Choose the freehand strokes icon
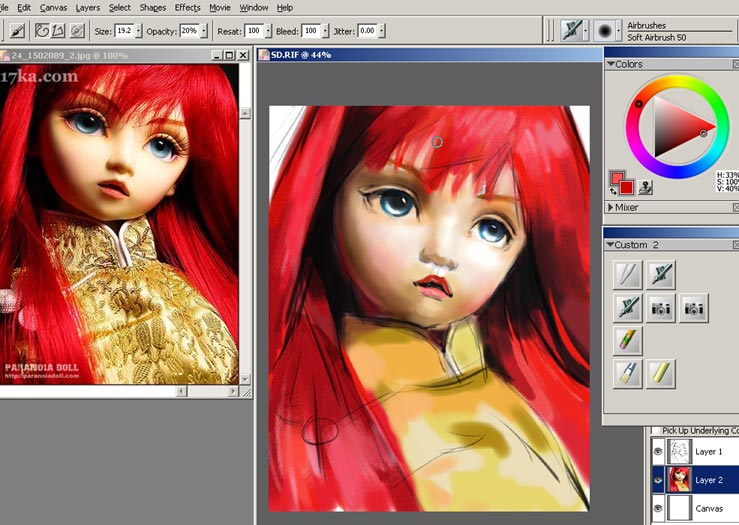 click(42, 31)
